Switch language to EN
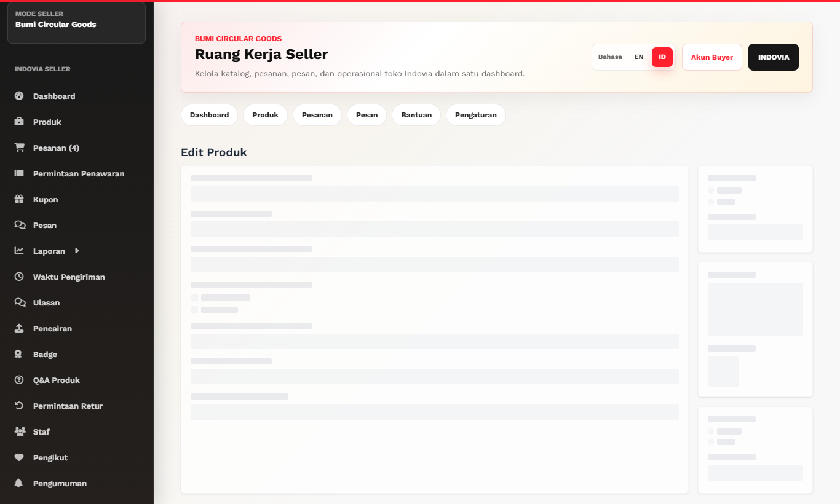This screenshot has height=504, width=840. [x=639, y=57]
